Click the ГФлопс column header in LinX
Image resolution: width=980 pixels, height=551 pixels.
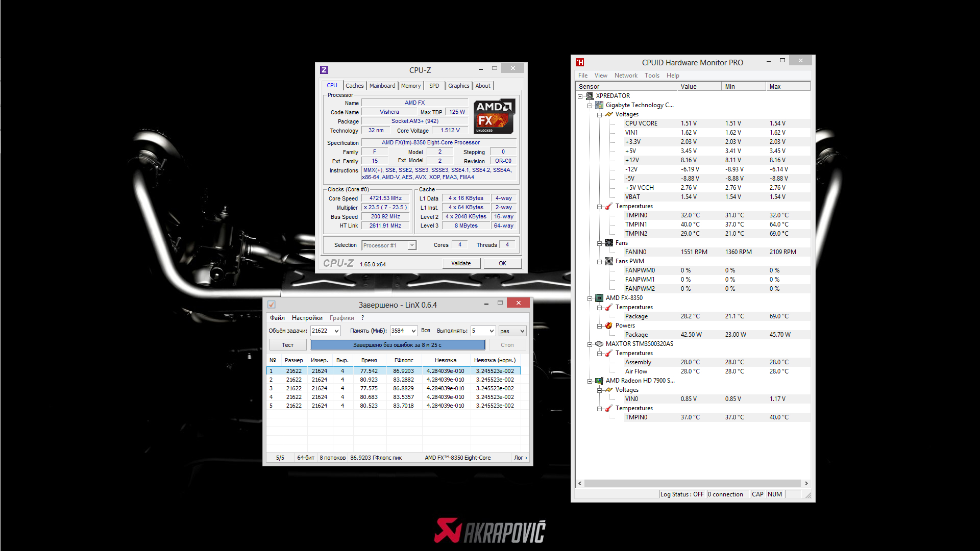click(x=404, y=360)
